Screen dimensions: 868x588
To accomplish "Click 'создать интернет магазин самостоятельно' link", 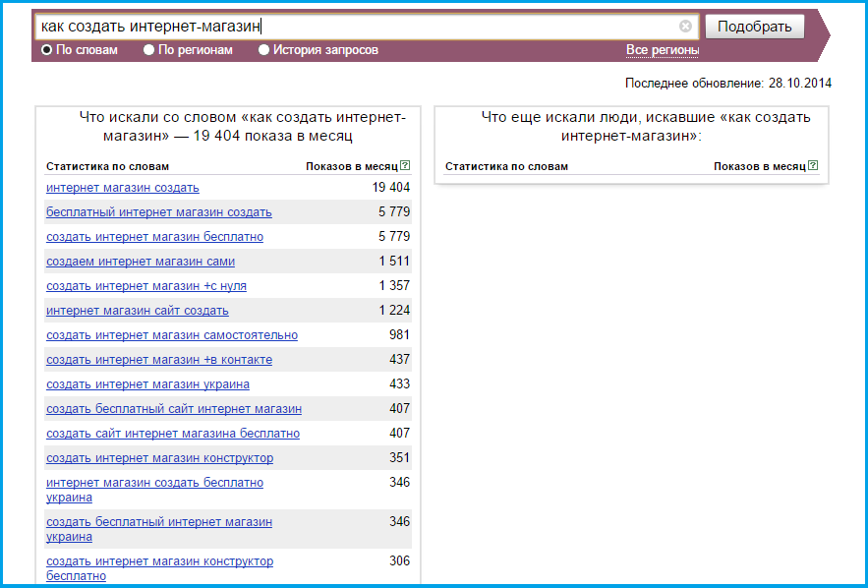I will point(171,335).
